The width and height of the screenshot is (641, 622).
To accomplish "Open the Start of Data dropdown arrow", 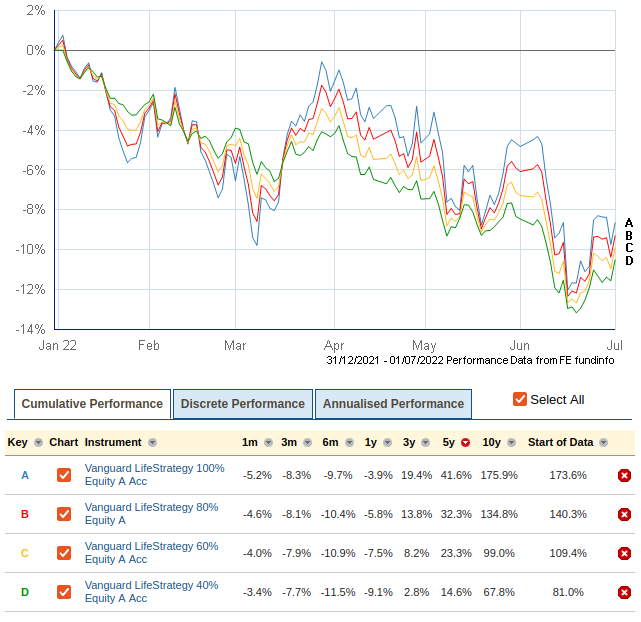I will tap(603, 443).
